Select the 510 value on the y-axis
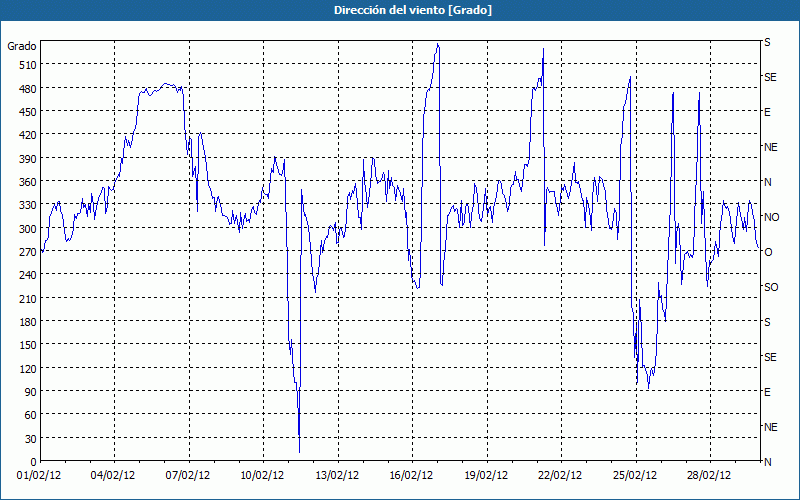The width and height of the screenshot is (800, 500). pyautogui.click(x=27, y=65)
